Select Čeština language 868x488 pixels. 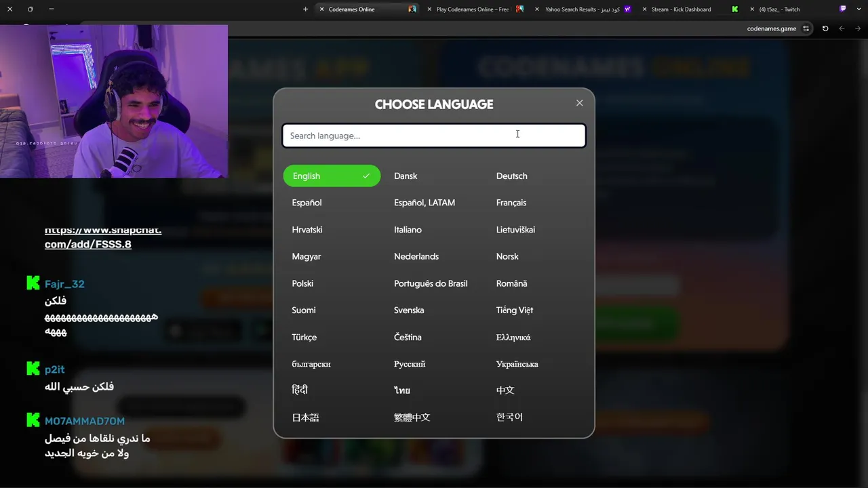point(408,337)
